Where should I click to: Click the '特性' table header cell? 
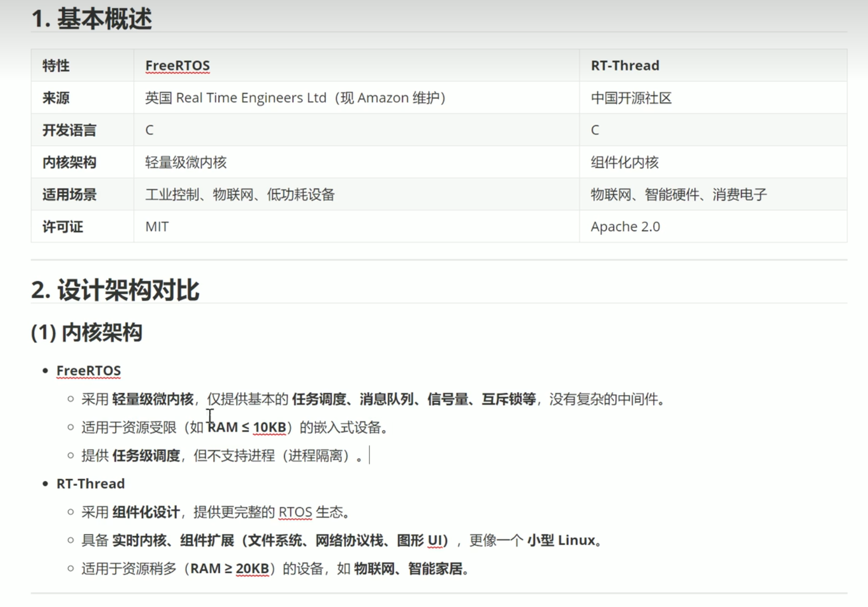pos(82,65)
